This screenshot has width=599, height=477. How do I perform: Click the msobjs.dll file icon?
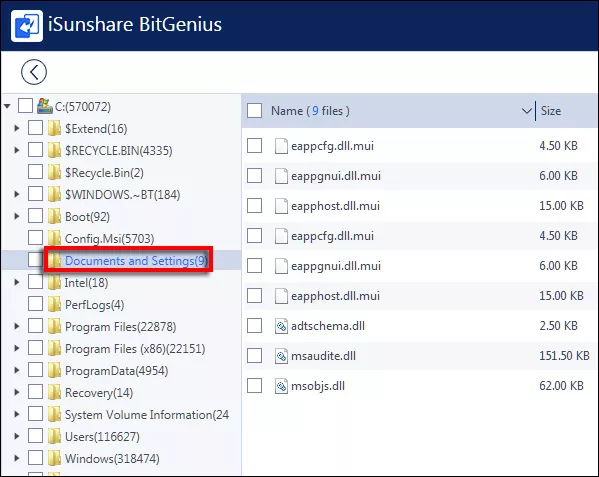(281, 386)
